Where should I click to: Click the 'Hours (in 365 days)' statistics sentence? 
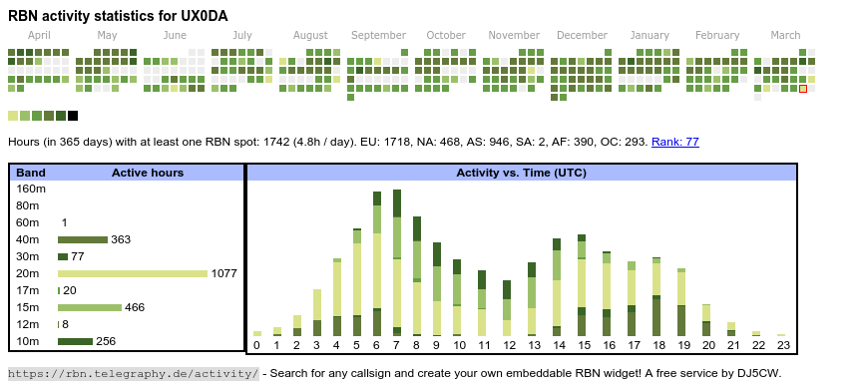328,142
